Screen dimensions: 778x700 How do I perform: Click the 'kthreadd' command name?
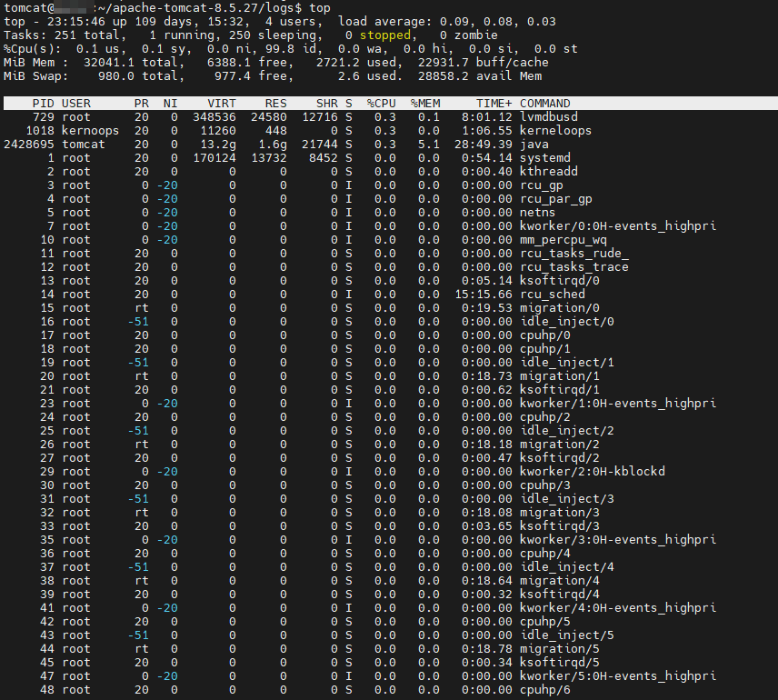pyautogui.click(x=549, y=172)
